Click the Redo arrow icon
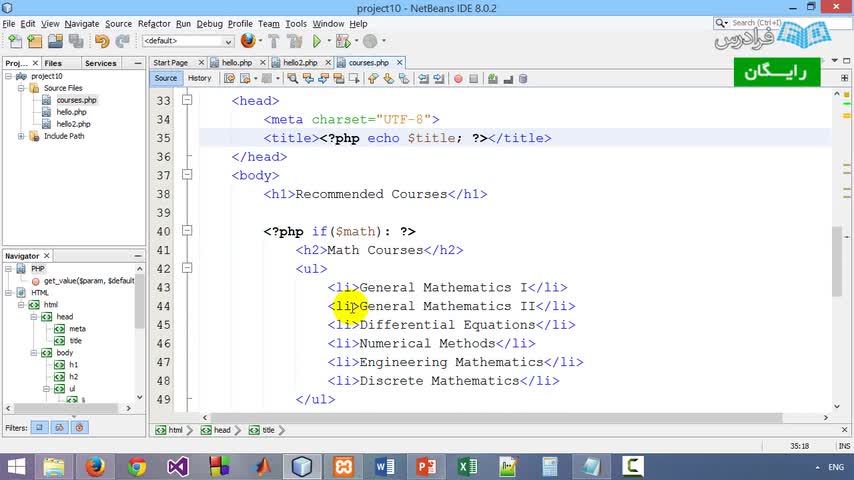This screenshot has height=480, width=854. pyautogui.click(x=123, y=41)
